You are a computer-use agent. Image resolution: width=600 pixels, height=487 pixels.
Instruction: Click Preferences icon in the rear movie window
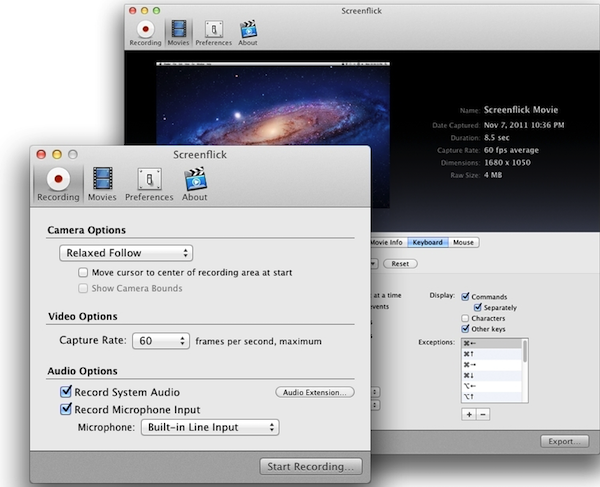(212, 27)
